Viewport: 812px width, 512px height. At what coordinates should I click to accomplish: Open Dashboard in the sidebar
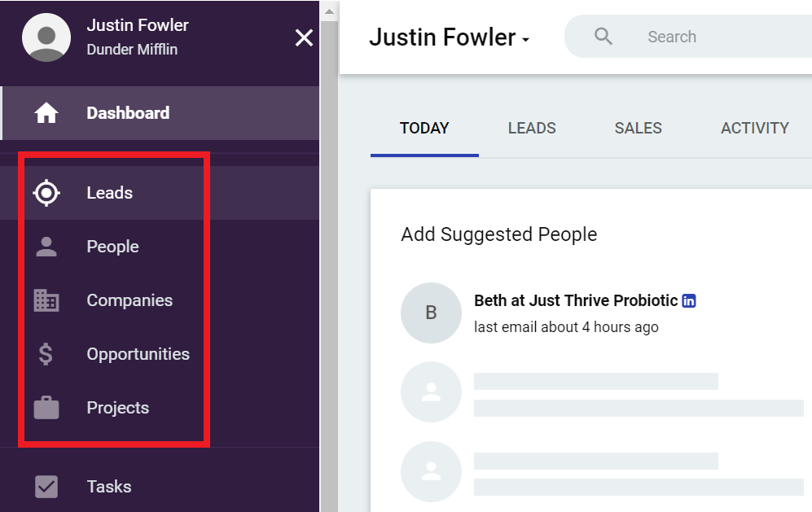[160, 113]
